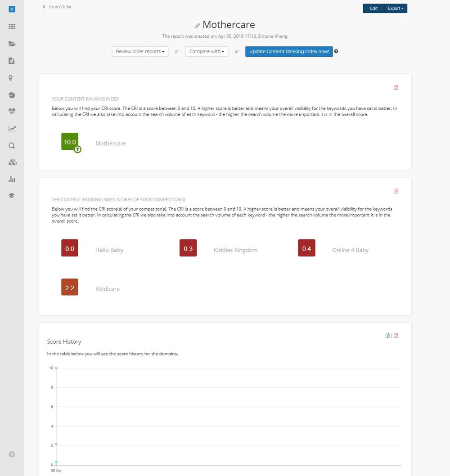Open the apps grid icon at sidebar top
Screen dimensions: 450x476
[12, 26]
